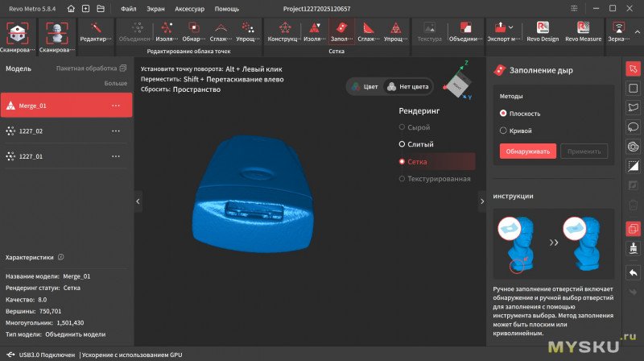
Task: Toggle the Цвет color display option
Action: [x=364, y=86]
